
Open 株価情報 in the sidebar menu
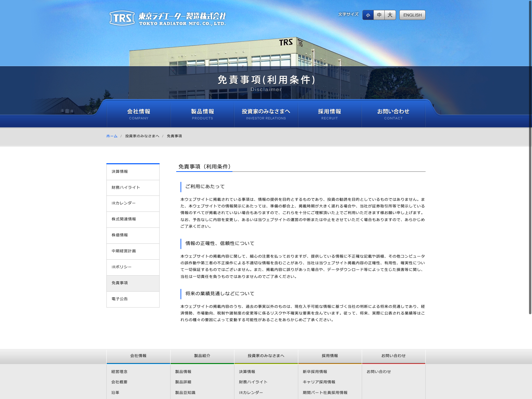(133, 235)
